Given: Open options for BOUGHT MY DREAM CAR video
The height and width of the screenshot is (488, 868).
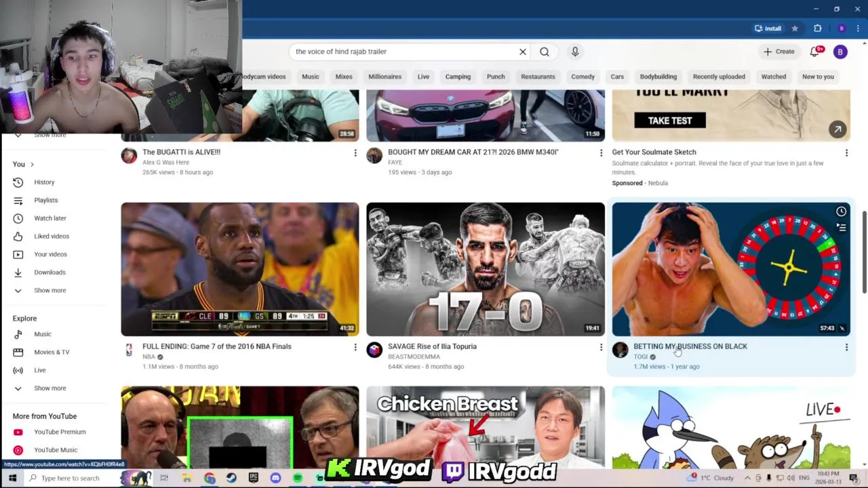Looking at the screenshot, I should tap(600, 153).
